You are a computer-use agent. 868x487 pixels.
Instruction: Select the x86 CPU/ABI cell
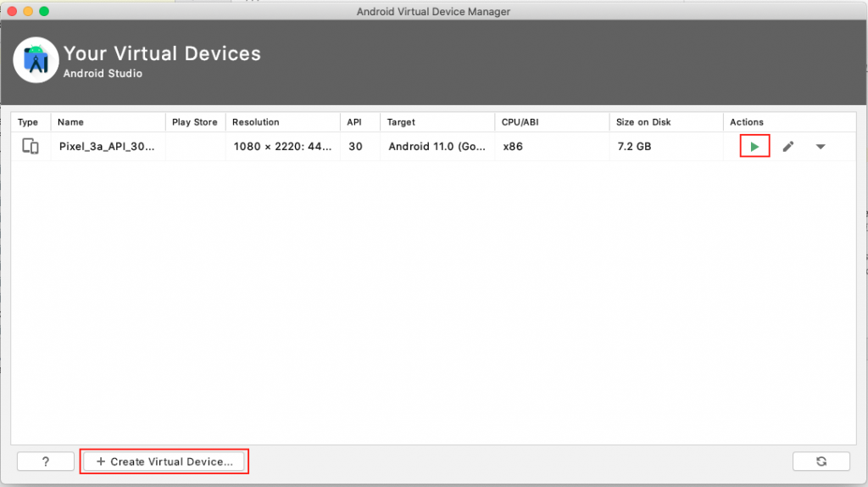(x=513, y=146)
